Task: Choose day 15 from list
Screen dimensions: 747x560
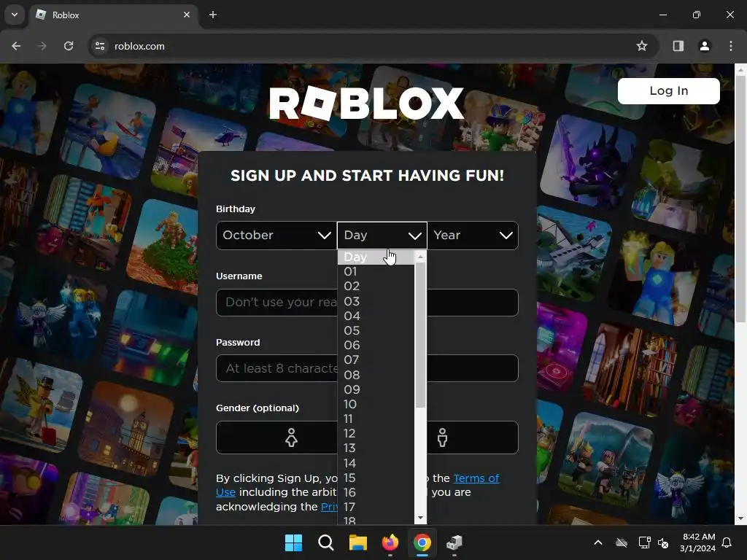Action: 376,478
